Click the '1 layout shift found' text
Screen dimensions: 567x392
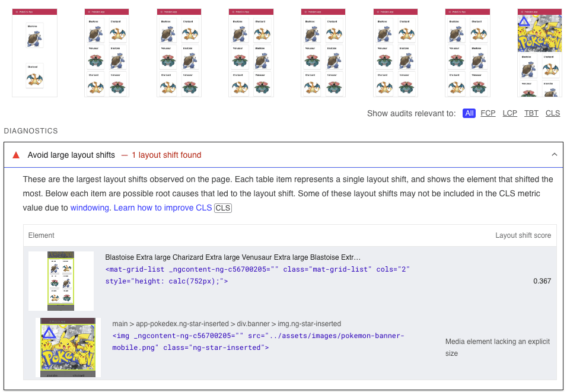click(166, 155)
